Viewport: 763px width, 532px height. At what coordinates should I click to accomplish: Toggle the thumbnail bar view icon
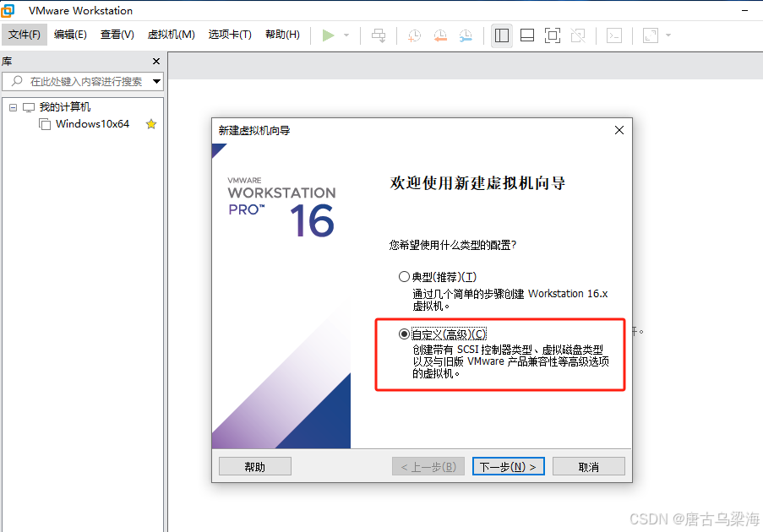click(527, 35)
